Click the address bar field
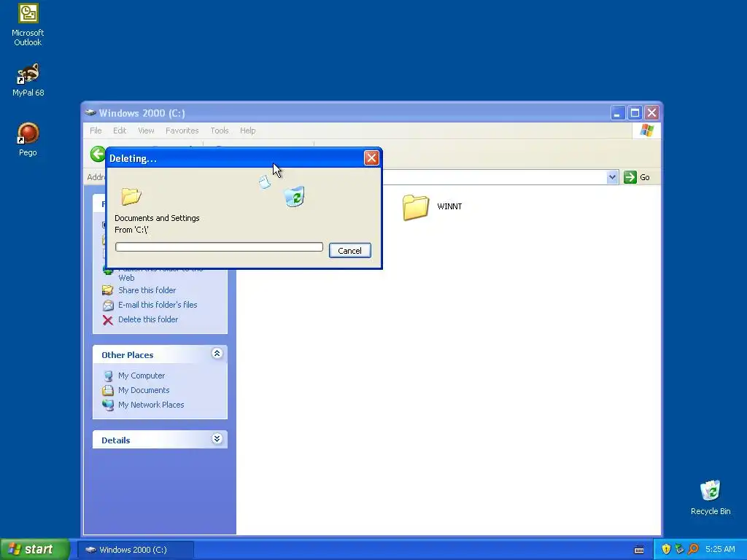747x560 pixels. tap(495, 177)
